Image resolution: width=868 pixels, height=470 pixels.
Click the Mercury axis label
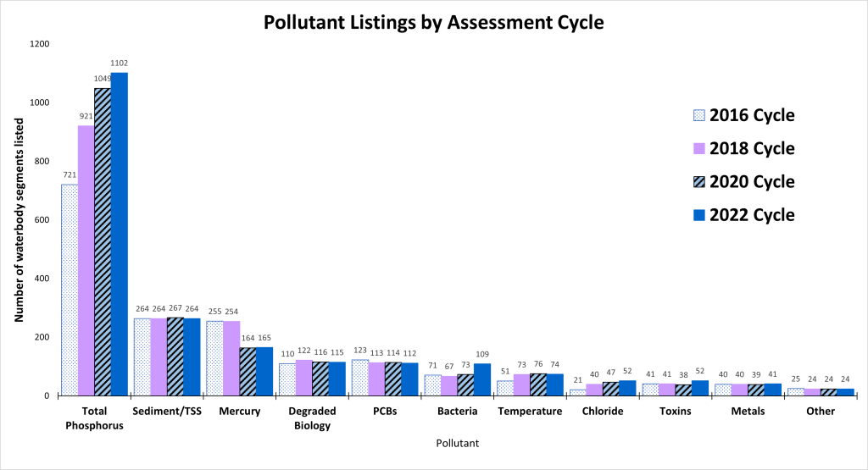[239, 412]
